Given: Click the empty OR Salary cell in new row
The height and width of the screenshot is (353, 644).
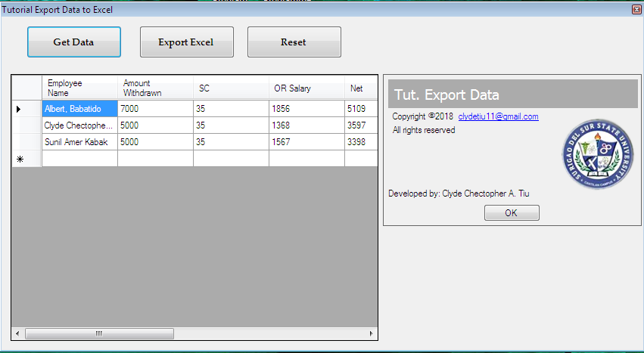Looking at the screenshot, I should (x=306, y=159).
